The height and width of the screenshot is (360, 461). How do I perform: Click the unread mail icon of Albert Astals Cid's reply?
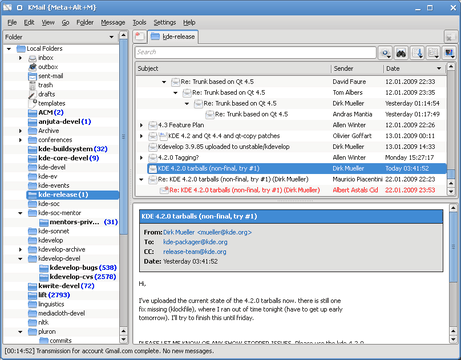[x=164, y=190]
